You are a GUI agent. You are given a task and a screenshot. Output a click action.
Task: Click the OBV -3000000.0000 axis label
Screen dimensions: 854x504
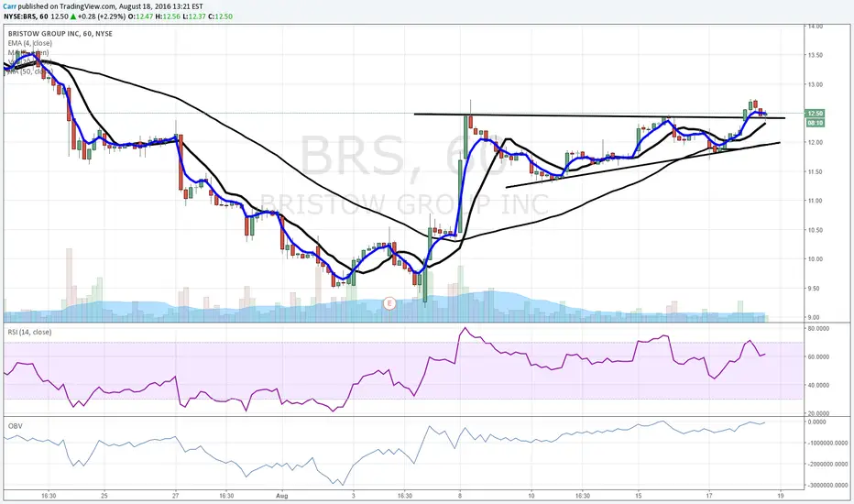(827, 485)
